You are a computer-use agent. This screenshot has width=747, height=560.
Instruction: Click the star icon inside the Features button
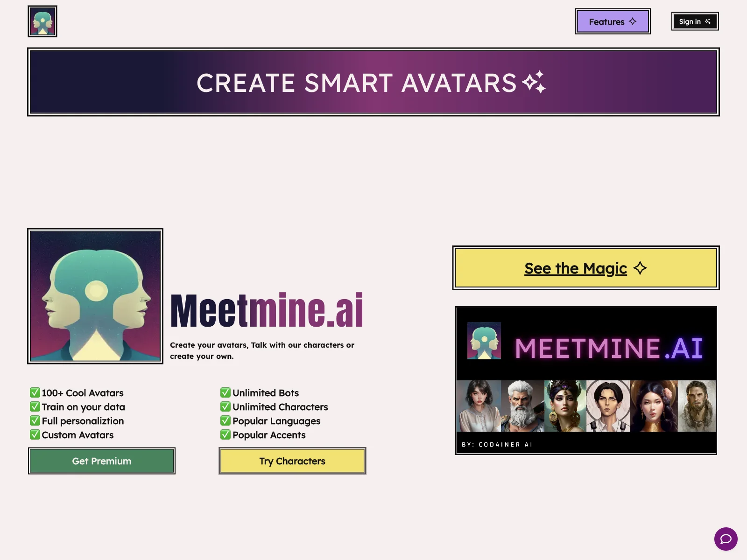(633, 21)
